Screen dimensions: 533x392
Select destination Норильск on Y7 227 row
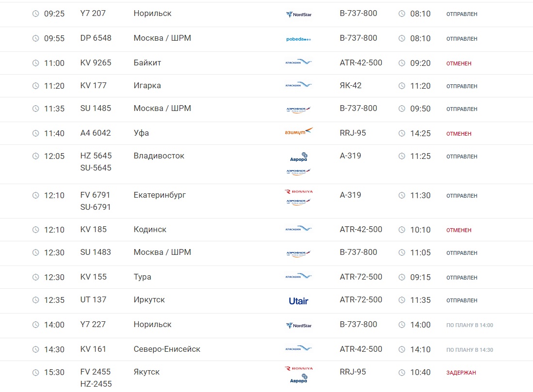click(x=152, y=325)
